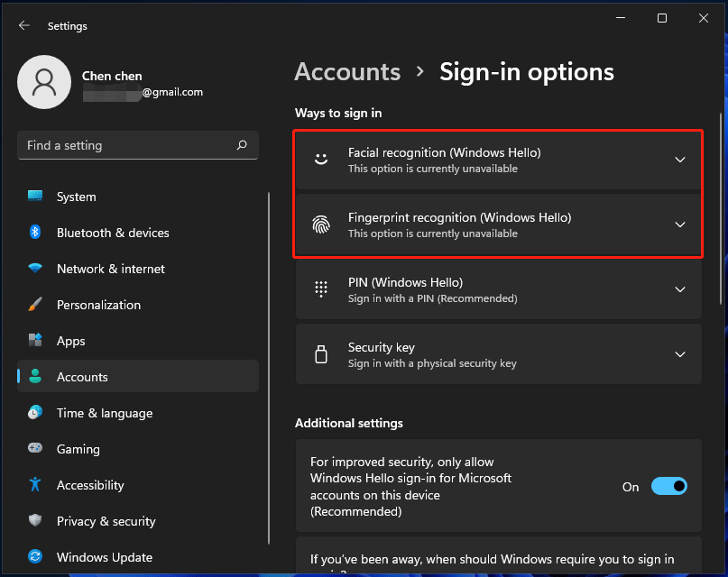Viewport: 728px width, 577px height.
Task: Click the Gaming controller icon
Action: [35, 448]
